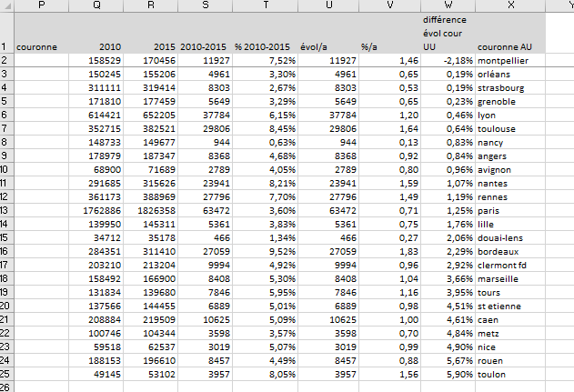Click the 'couronne AU' header cell
The image size is (574, 392).
point(510,33)
